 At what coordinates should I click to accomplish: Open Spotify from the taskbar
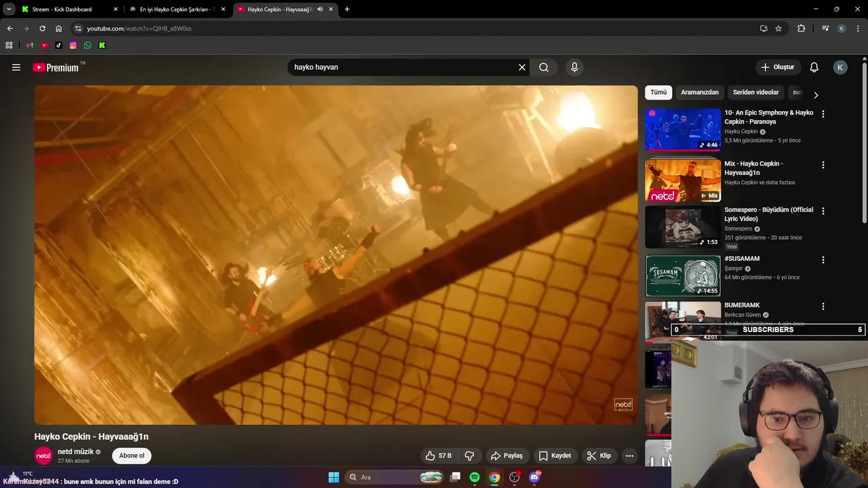(475, 477)
